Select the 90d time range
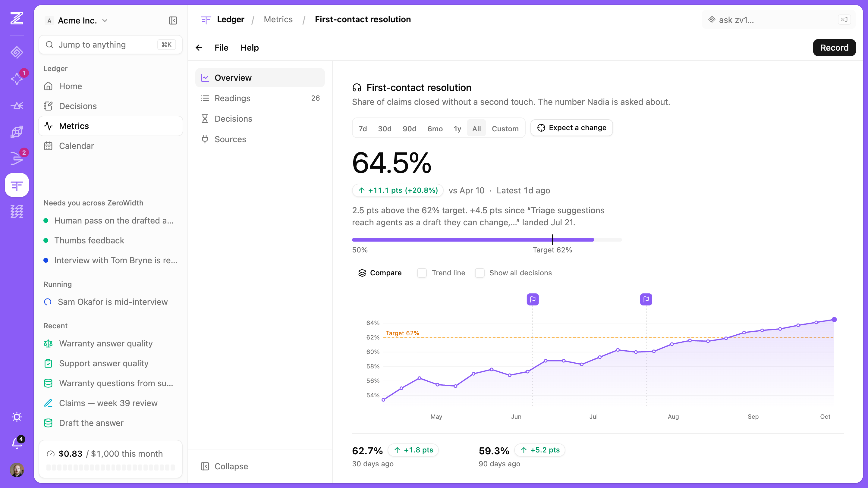Image resolution: width=868 pixels, height=488 pixels. coord(409,128)
